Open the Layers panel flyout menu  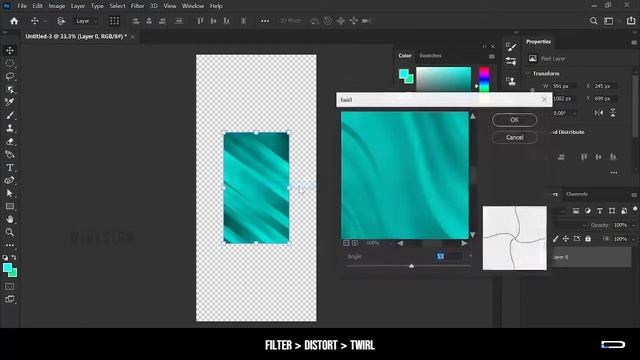click(x=634, y=195)
